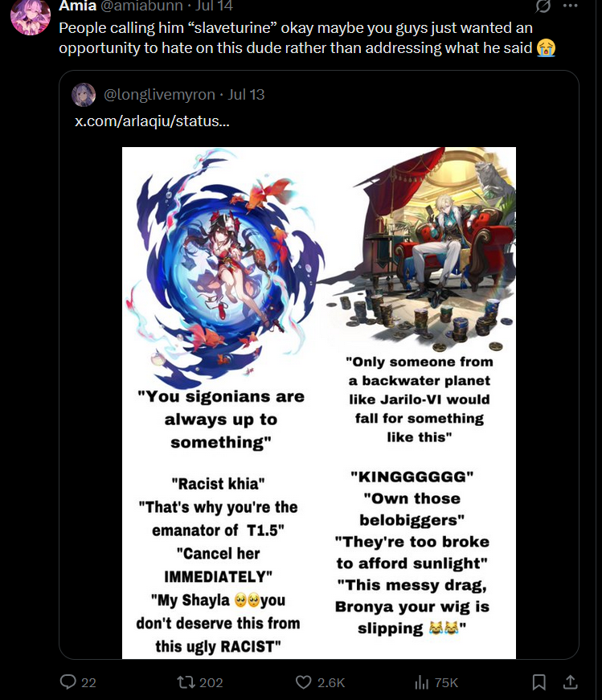The image size is (602, 700).
Task: Open quoted user's small avatar
Action: tap(84, 95)
